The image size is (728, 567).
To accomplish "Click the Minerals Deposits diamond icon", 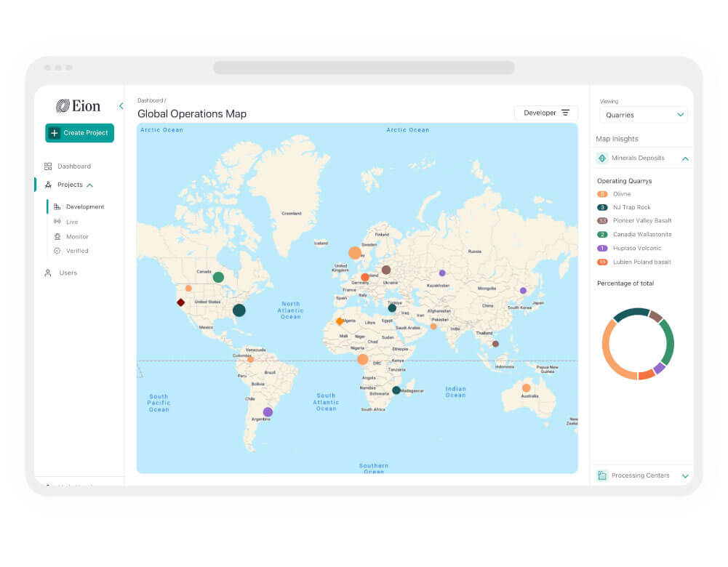I will point(602,158).
